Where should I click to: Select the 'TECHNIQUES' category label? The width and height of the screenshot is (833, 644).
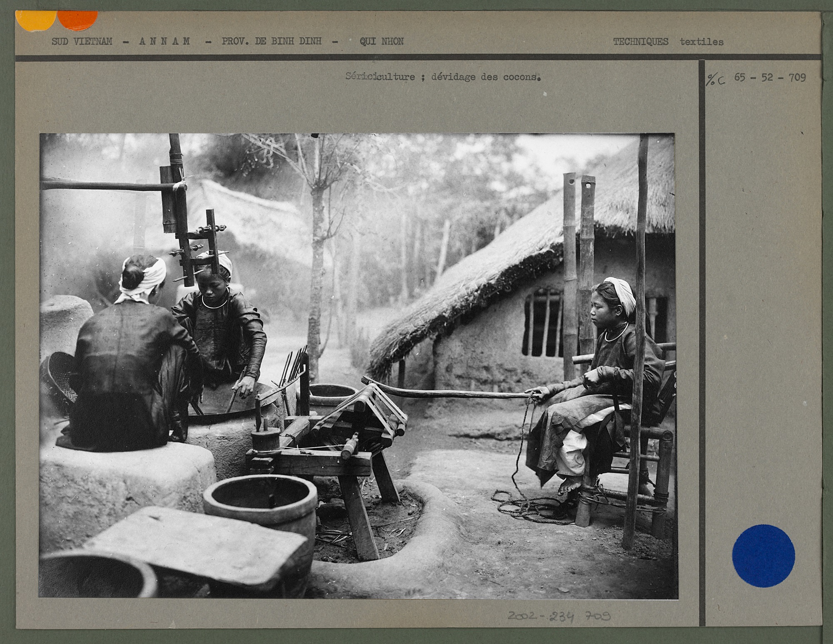(641, 42)
